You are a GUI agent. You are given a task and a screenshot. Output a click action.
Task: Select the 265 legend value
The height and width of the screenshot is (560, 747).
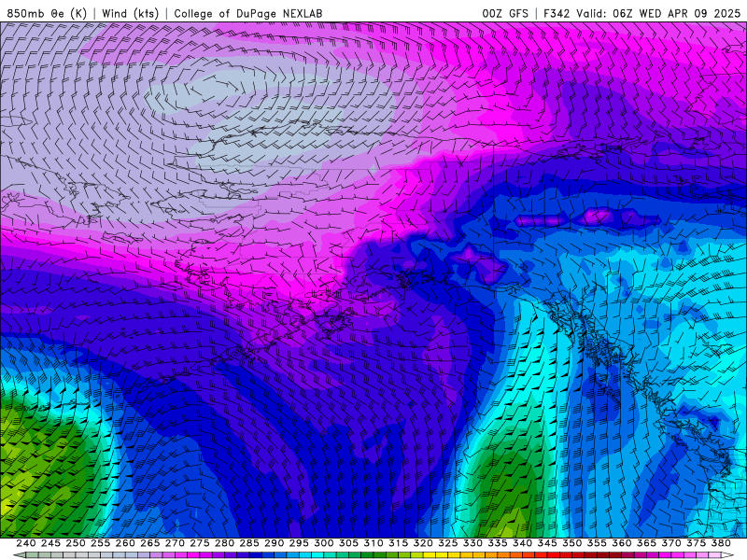point(150,543)
